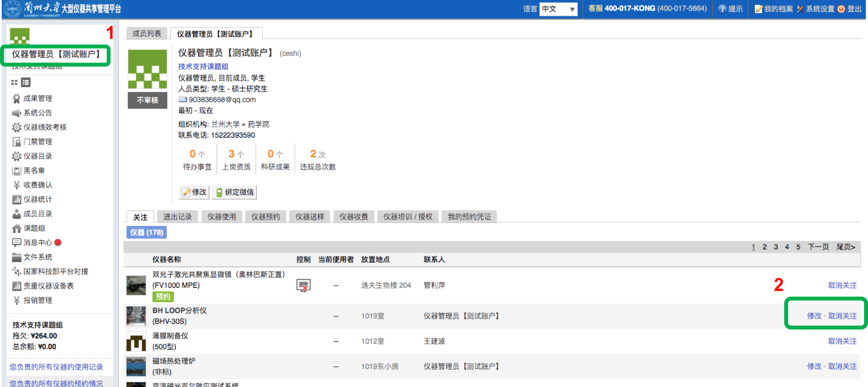Click the BH LOOP分析仪 instrument thumbnail
This screenshot has width=868, height=387.
point(136,316)
